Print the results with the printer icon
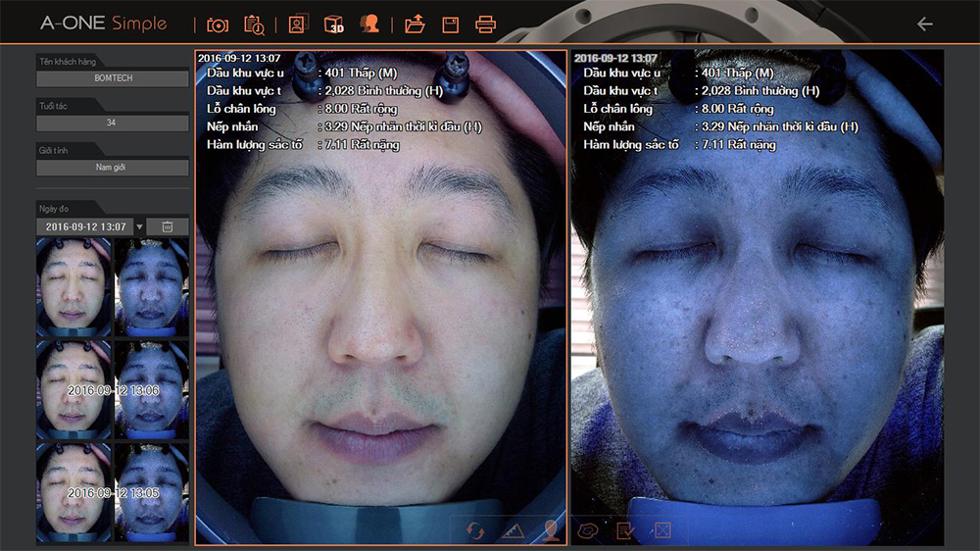The image size is (980, 551). (485, 25)
